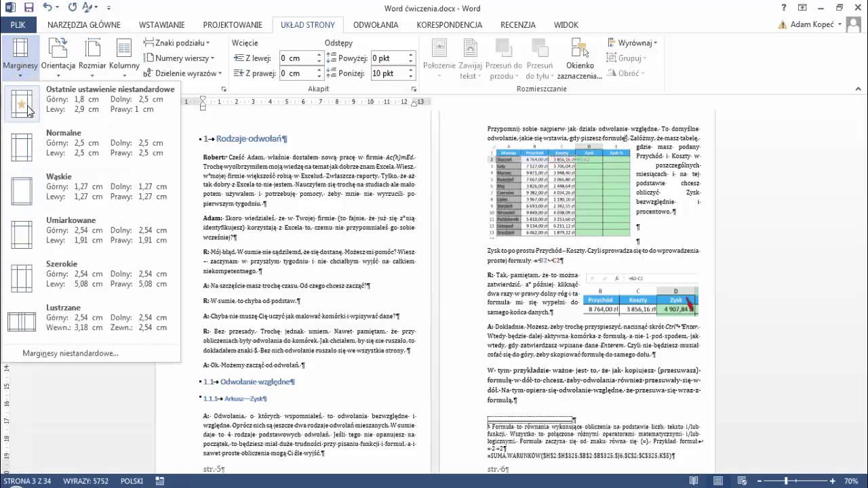Click the user account avatar picture
The width and height of the screenshot is (868, 488).
853,25
